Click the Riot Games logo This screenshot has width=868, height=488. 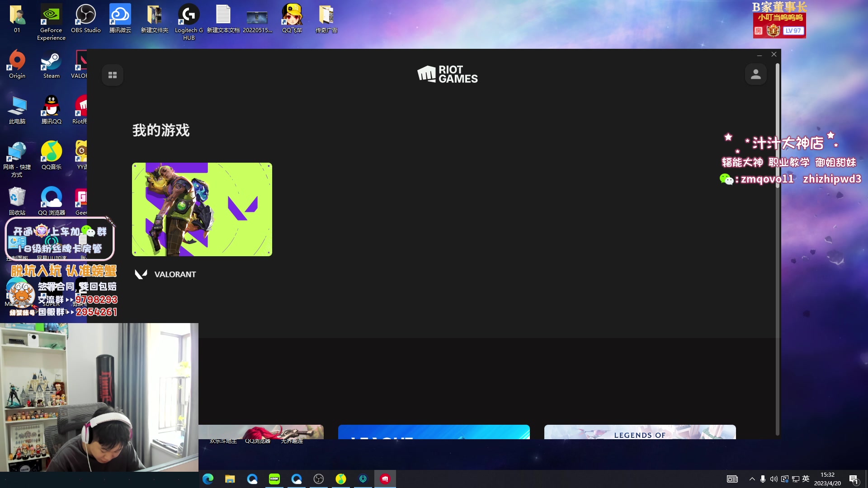(447, 75)
